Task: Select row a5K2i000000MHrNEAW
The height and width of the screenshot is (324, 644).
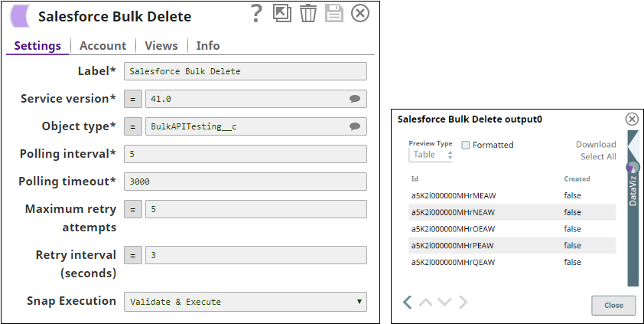Action: [x=512, y=213]
